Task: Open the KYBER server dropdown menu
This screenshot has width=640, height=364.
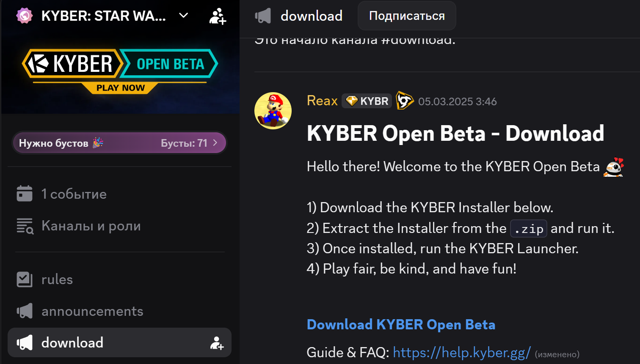Action: (x=183, y=16)
